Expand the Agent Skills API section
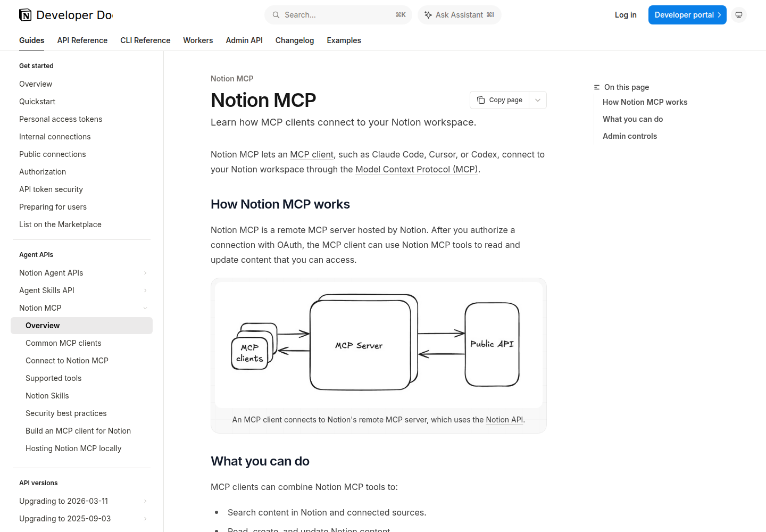 (x=145, y=290)
